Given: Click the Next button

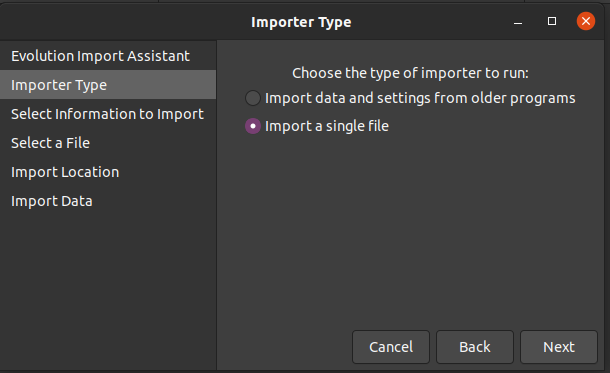Looking at the screenshot, I should (559, 347).
